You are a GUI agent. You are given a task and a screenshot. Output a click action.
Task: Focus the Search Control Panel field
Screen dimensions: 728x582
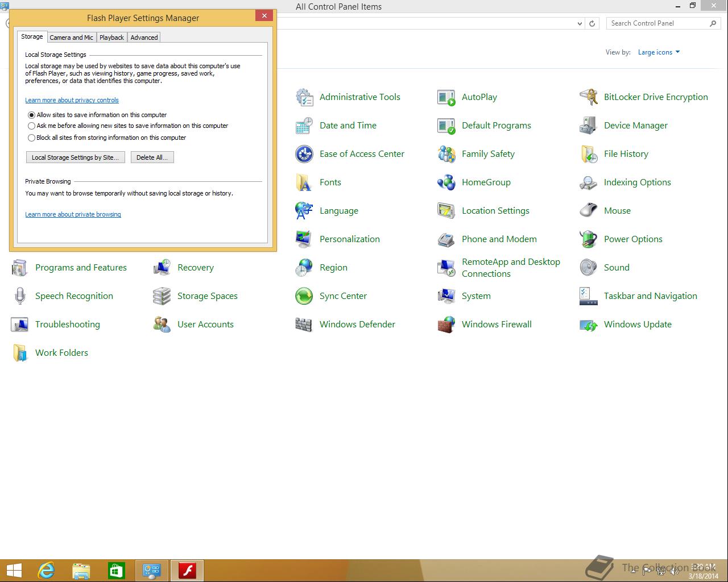(x=657, y=23)
